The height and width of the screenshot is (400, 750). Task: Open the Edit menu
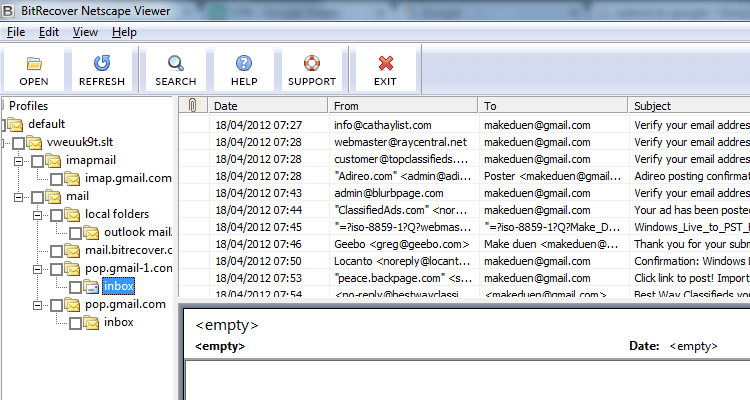point(49,32)
